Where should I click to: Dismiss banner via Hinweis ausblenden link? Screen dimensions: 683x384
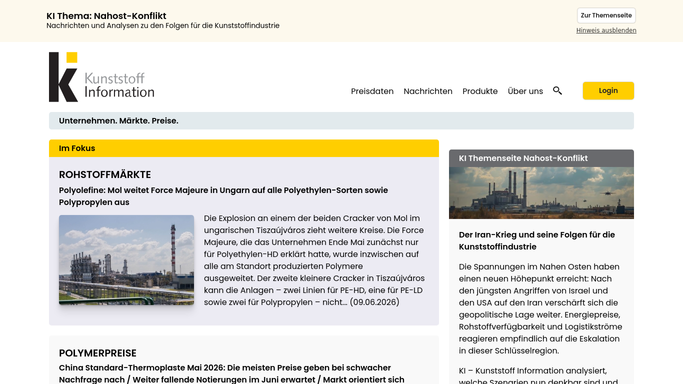(606, 30)
